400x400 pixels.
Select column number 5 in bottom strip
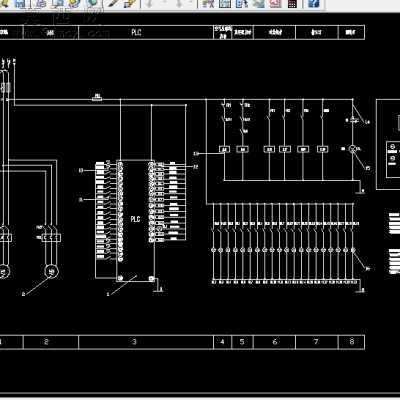pos(242,342)
